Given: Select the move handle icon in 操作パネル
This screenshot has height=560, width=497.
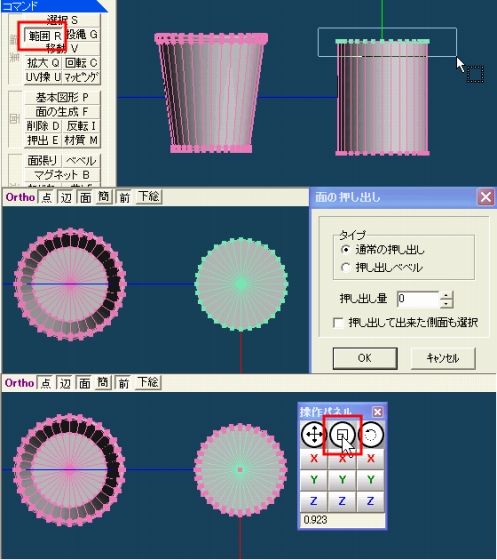Looking at the screenshot, I should (313, 434).
